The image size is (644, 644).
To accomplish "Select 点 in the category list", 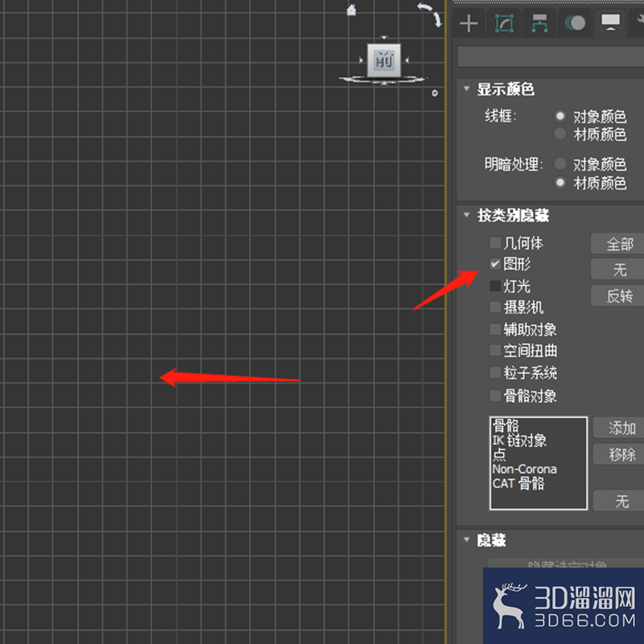I will pyautogui.click(x=499, y=455).
